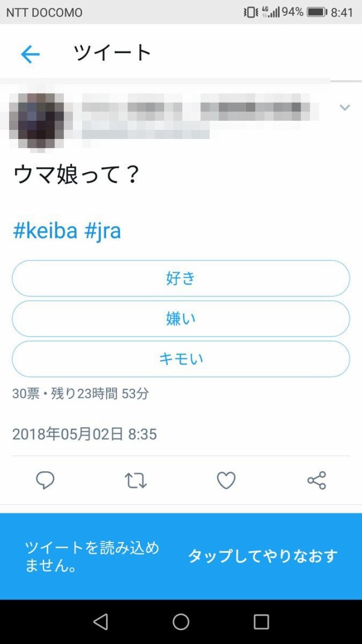The height and width of the screenshot is (644, 362).
Task: Expand the tweet options chevron
Action: (x=345, y=108)
